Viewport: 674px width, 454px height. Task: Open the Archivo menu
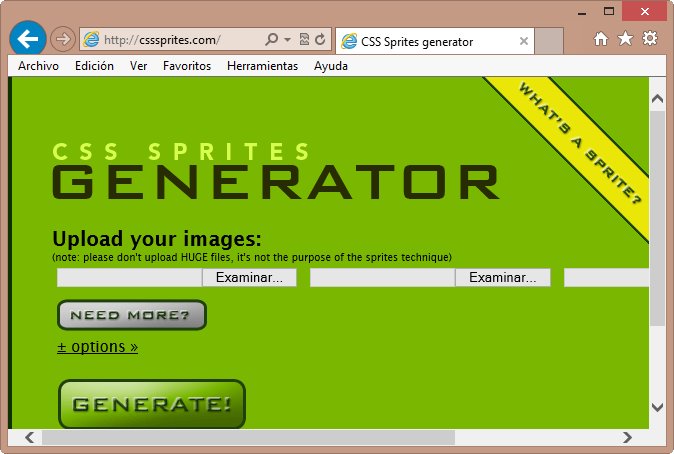(x=38, y=66)
